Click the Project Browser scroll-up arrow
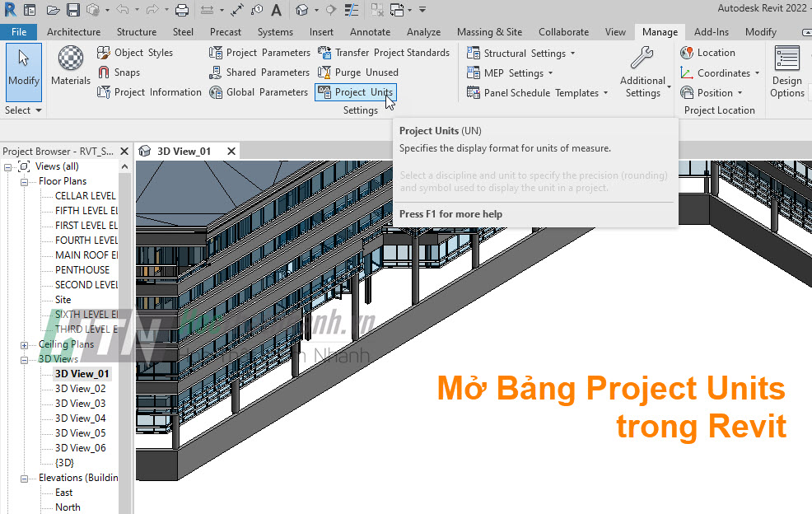Viewport: 812px width, 514px height. 125,166
